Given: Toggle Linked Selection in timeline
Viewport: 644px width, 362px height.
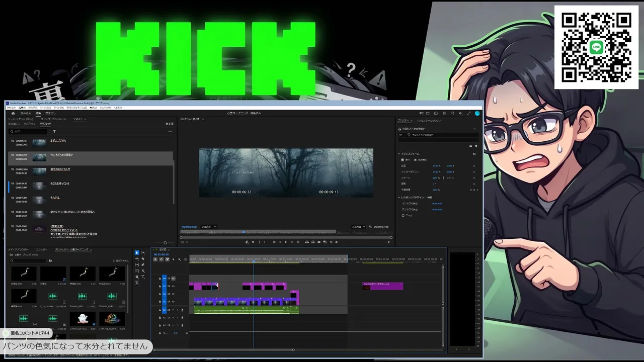Looking at the screenshot, I should (167, 259).
